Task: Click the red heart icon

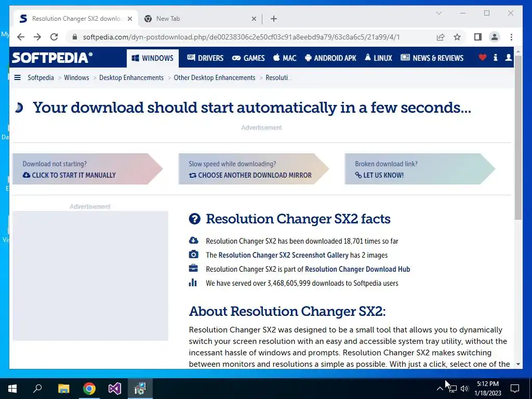Action: click(x=483, y=57)
